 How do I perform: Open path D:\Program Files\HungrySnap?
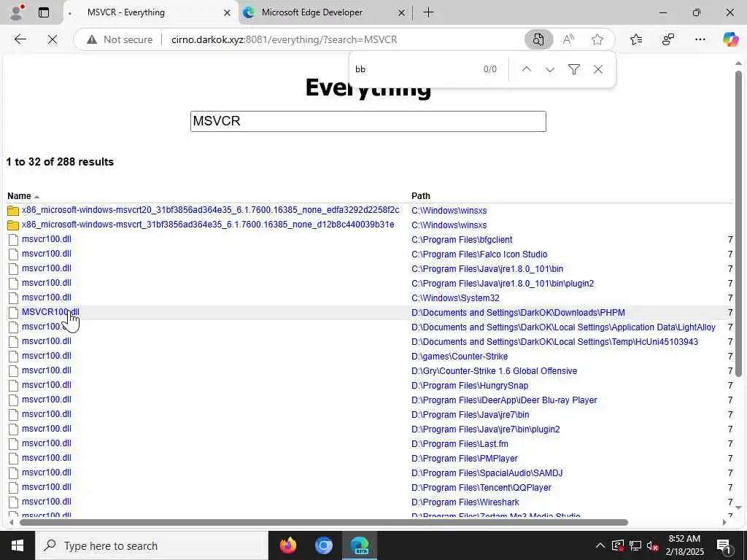click(470, 385)
